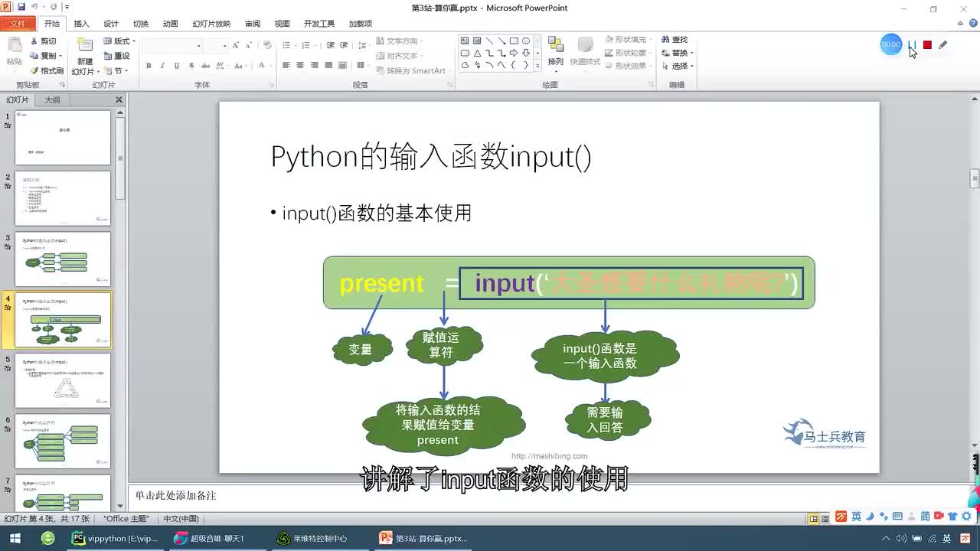
Task: Open the font size combo box
Action: click(217, 46)
